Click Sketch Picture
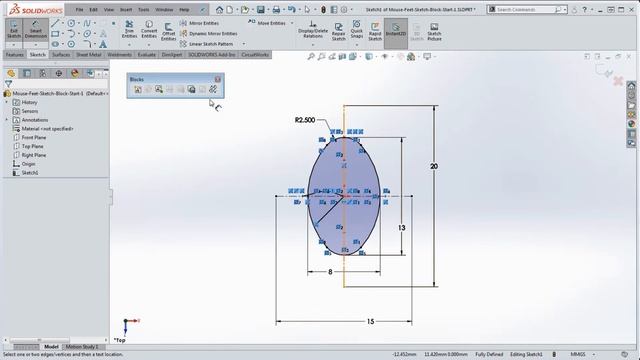Image resolution: width=640 pixels, height=360 pixels. point(434,32)
